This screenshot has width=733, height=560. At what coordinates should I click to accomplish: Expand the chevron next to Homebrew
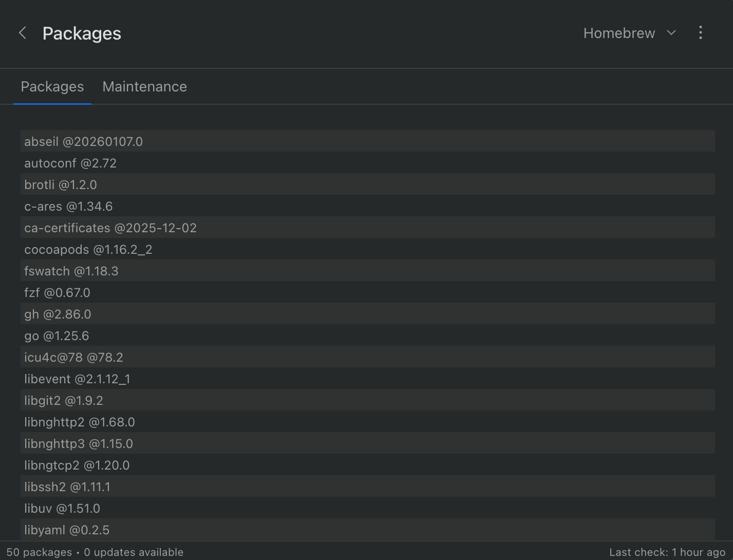(x=671, y=32)
